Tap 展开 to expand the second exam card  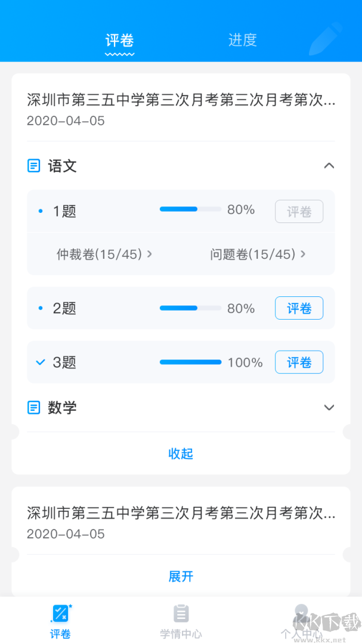pyautogui.click(x=181, y=576)
